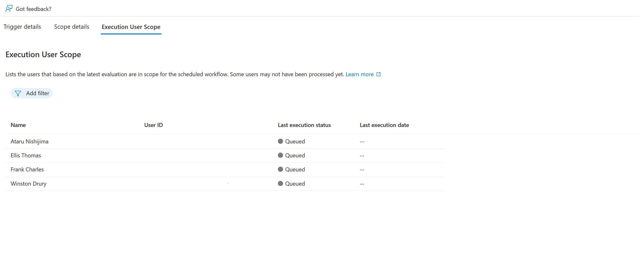This screenshot has height=263, width=644.
Task: Select the Execution User Scope tab
Action: (131, 27)
